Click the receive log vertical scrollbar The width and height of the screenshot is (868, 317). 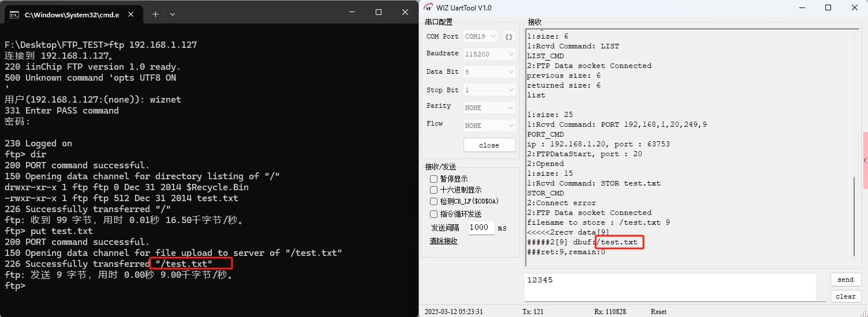855,216
